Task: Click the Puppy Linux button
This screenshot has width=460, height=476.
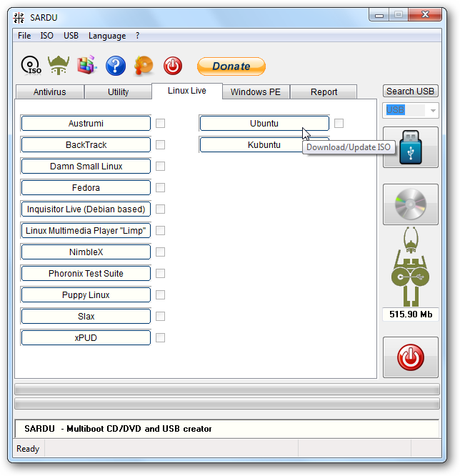Action: (x=86, y=295)
